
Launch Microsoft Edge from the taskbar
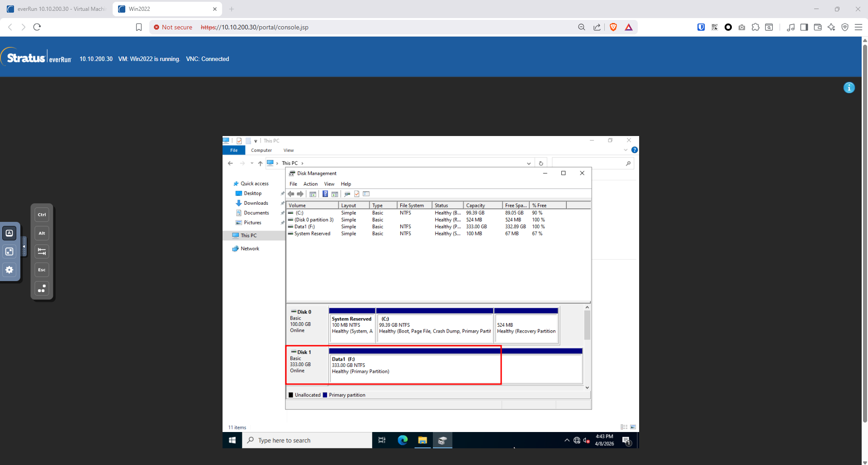[402, 440]
